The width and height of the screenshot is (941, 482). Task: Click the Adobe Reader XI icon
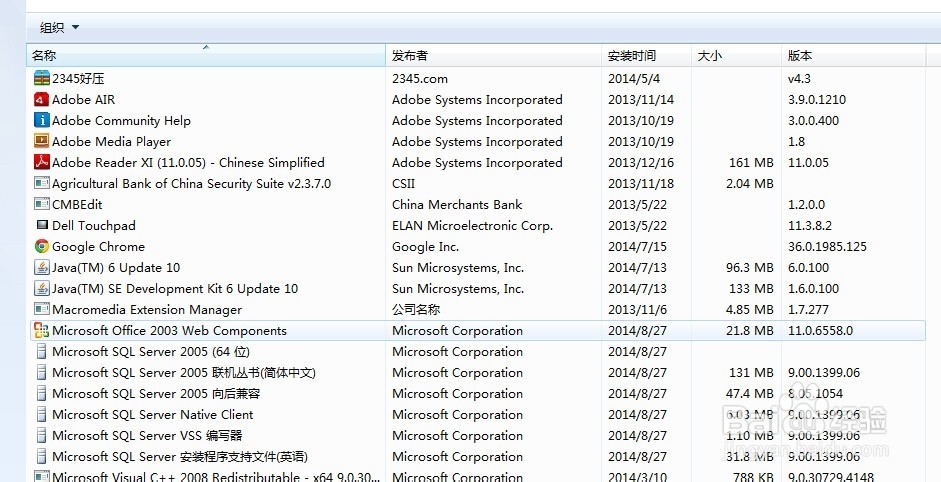point(42,163)
